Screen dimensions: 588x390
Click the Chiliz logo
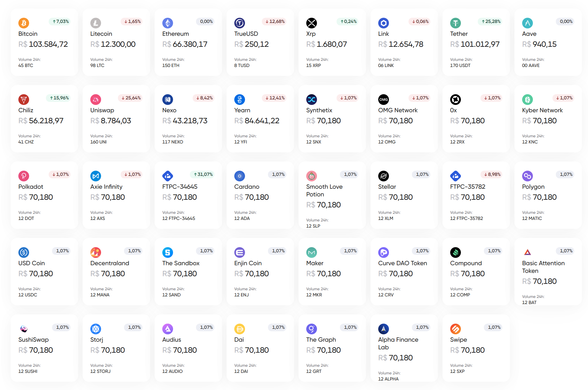pos(24,99)
